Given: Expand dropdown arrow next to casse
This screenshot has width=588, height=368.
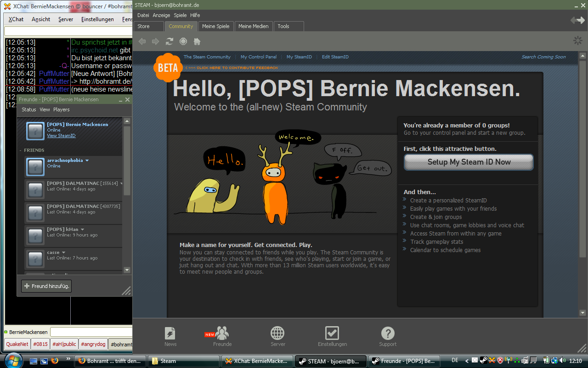Looking at the screenshot, I should coord(64,253).
